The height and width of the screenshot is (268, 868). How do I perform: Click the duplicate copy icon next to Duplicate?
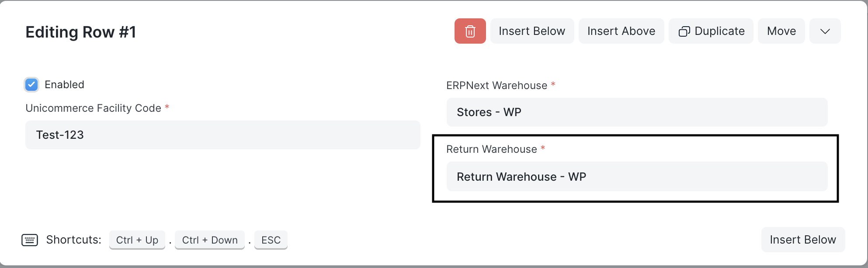(685, 31)
